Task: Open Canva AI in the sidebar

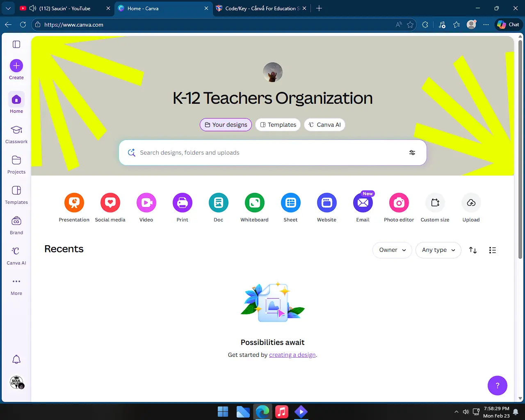Action: point(16,256)
